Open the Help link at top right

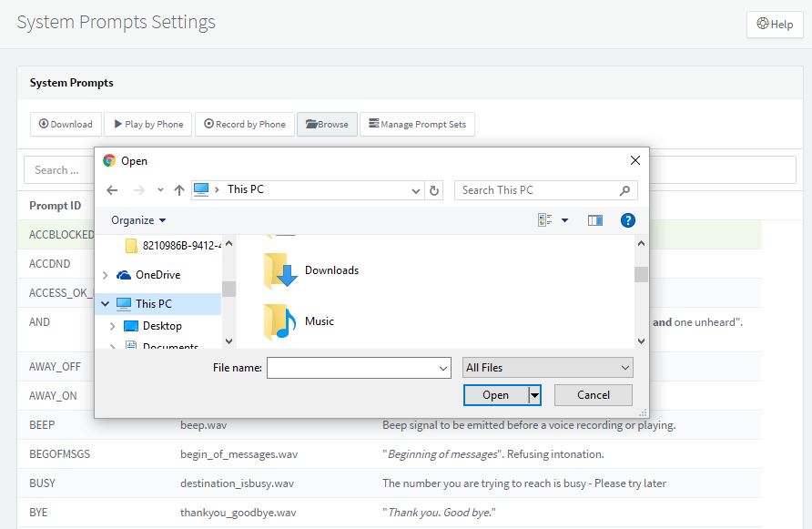pyautogui.click(x=775, y=25)
